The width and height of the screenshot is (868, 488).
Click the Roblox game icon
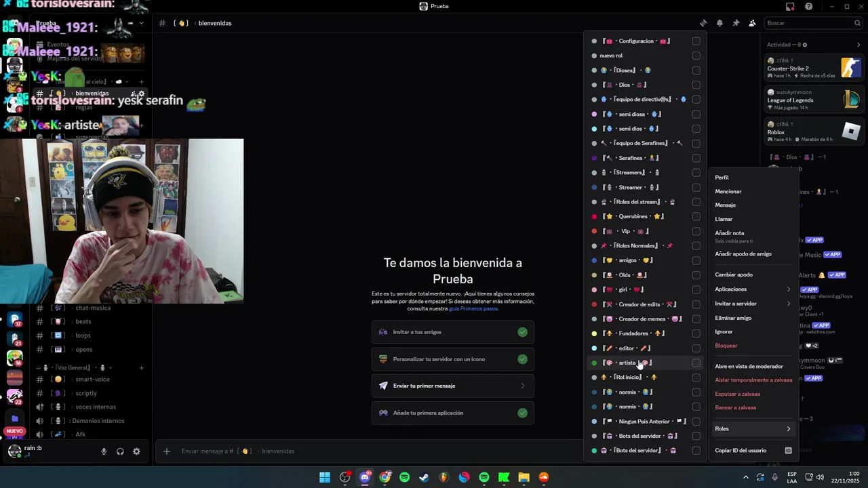tap(850, 131)
